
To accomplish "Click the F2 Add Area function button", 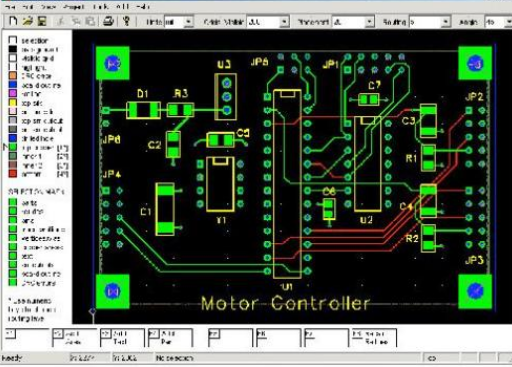I will coord(75,338).
